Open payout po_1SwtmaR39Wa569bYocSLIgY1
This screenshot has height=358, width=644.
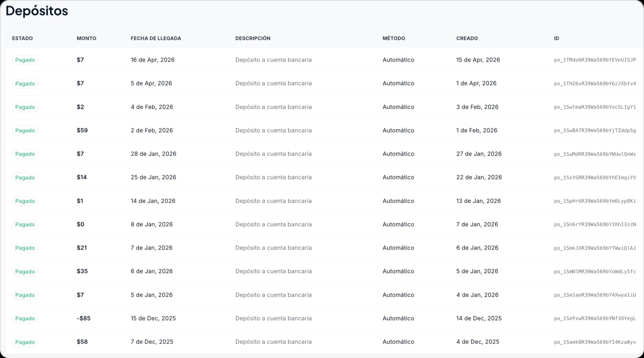tap(595, 107)
